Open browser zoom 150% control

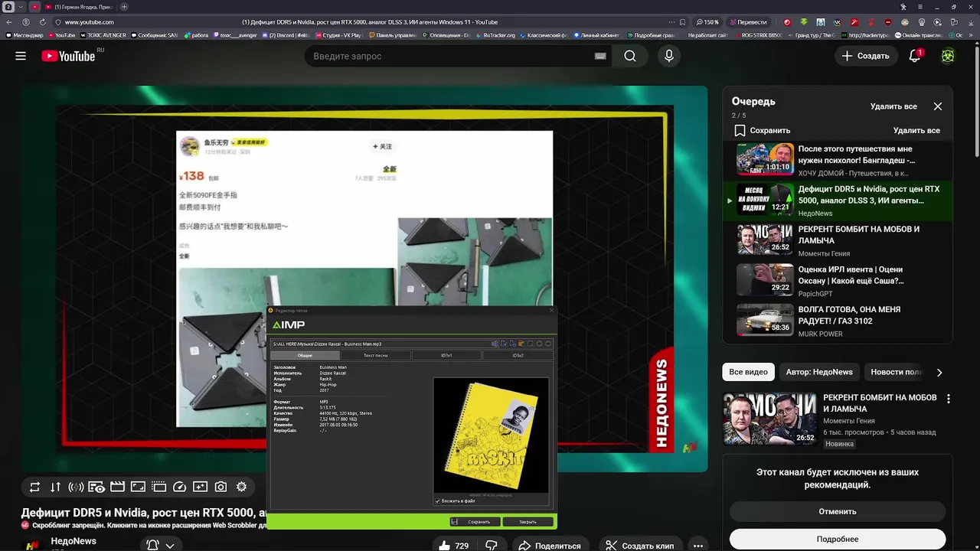coord(707,22)
